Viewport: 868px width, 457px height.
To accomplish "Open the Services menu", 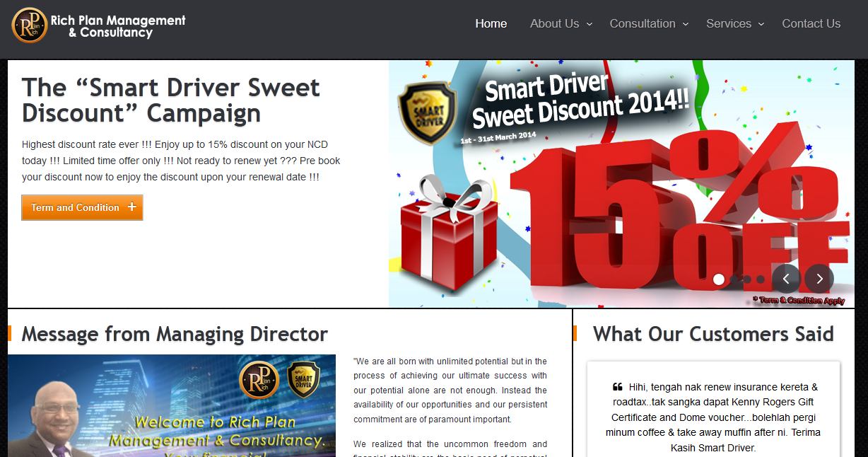I will pyautogui.click(x=729, y=23).
